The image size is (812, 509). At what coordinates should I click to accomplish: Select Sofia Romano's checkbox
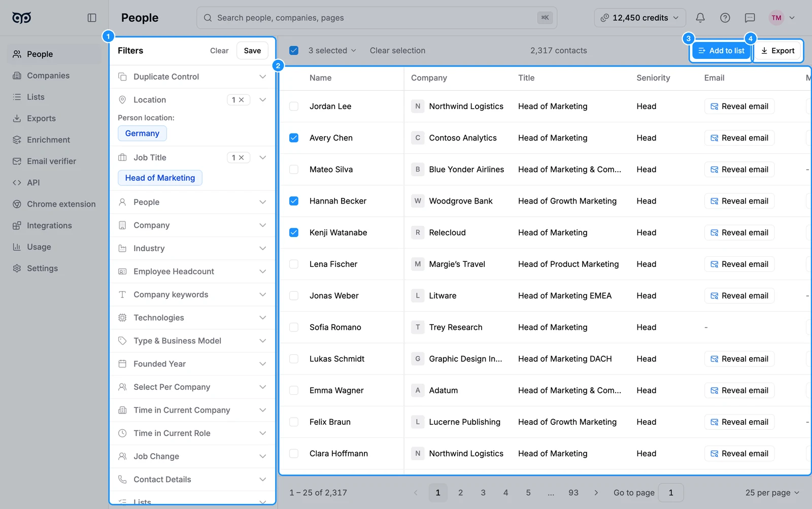(x=294, y=327)
